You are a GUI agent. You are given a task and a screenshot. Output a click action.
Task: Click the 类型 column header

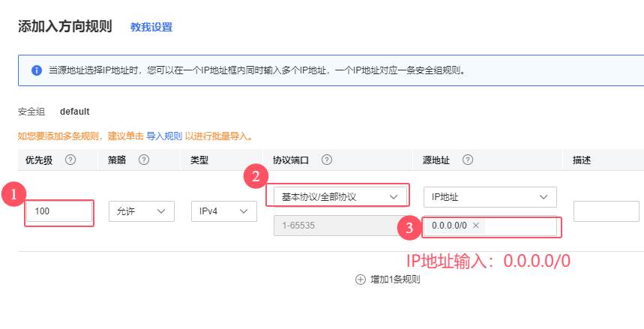[200, 160]
